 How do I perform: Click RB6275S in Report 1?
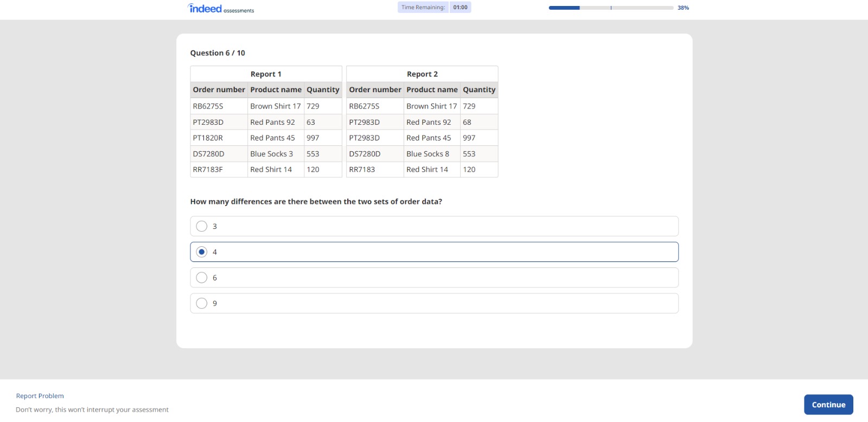[208, 106]
